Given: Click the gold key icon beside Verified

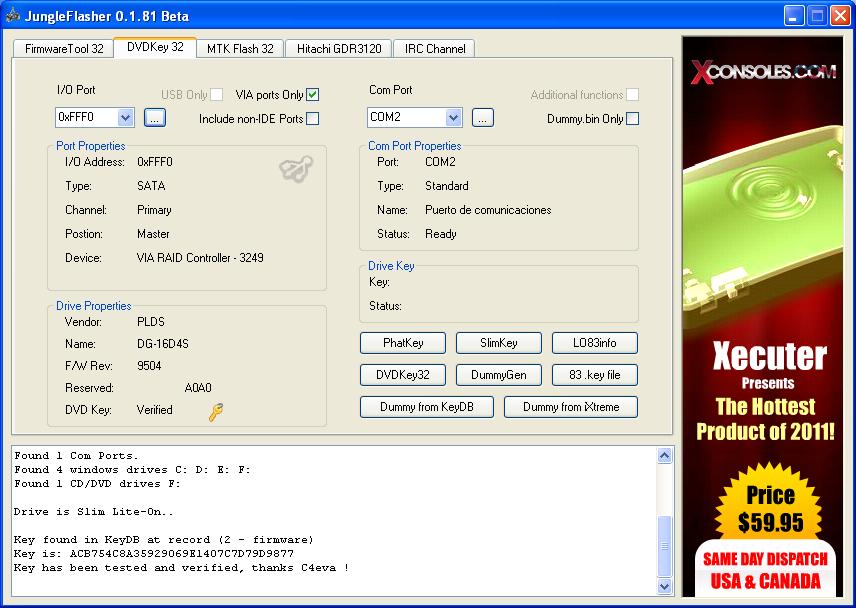Looking at the screenshot, I should (216, 411).
